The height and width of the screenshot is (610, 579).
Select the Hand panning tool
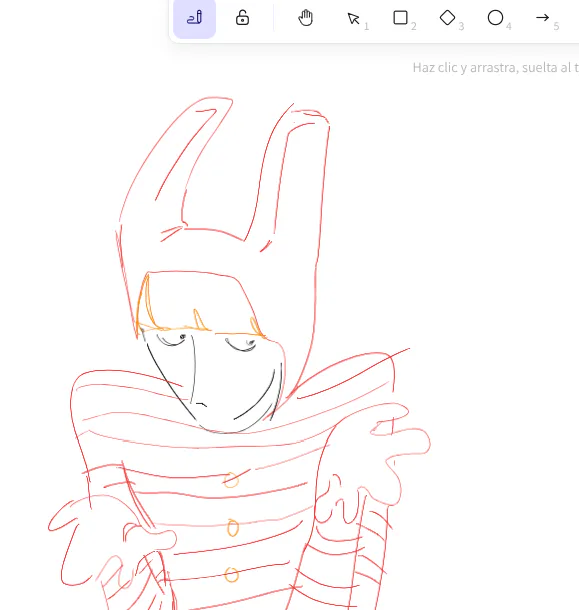305,18
